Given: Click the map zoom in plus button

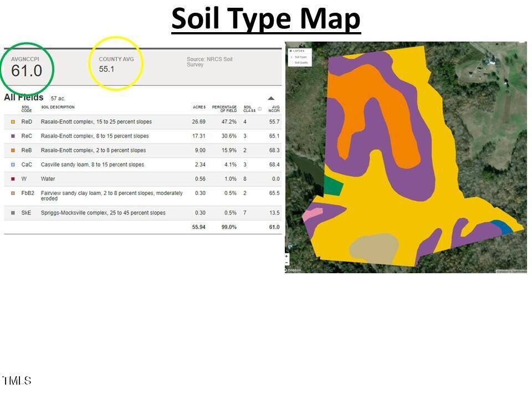Looking at the screenshot, I should point(287,257).
